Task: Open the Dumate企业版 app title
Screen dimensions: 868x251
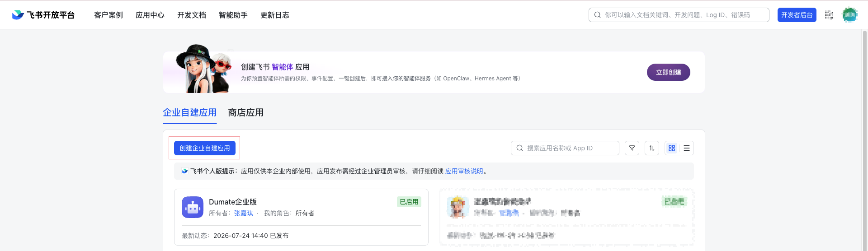Action: pos(233,202)
